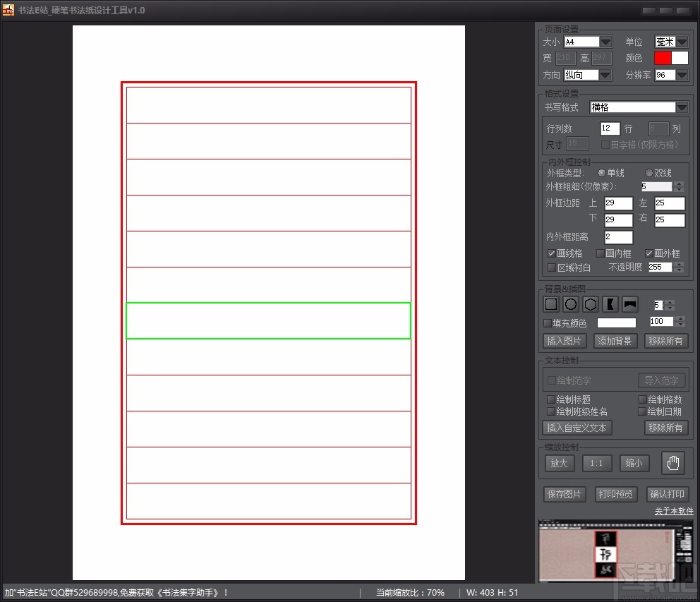Click 移除所有 in text control section

[665, 428]
